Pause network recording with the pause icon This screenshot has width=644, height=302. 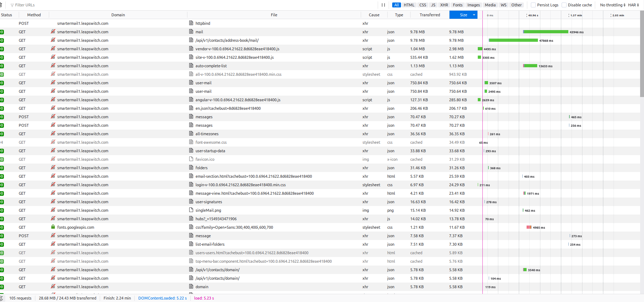[x=383, y=5]
